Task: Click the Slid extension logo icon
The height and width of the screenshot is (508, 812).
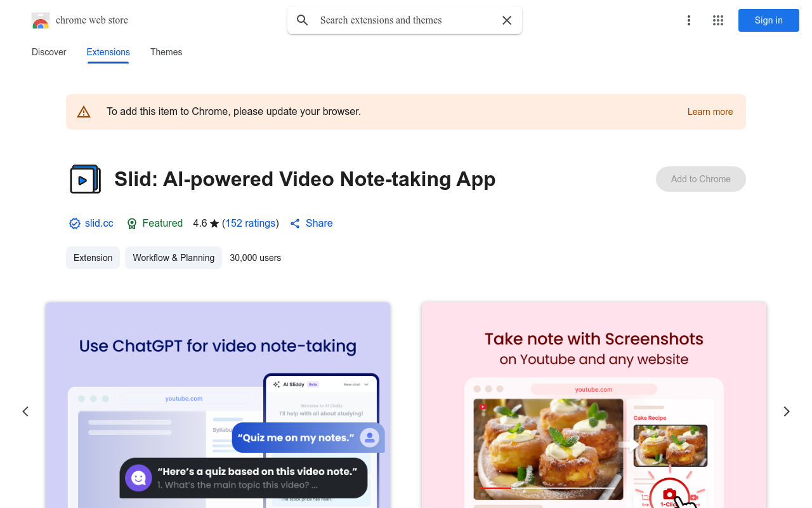Action: 85,179
